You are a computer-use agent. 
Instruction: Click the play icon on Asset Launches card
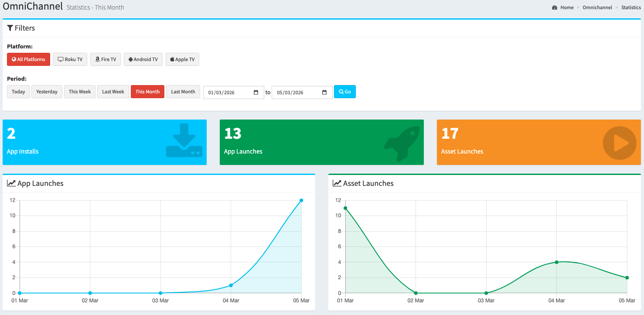[619, 143]
